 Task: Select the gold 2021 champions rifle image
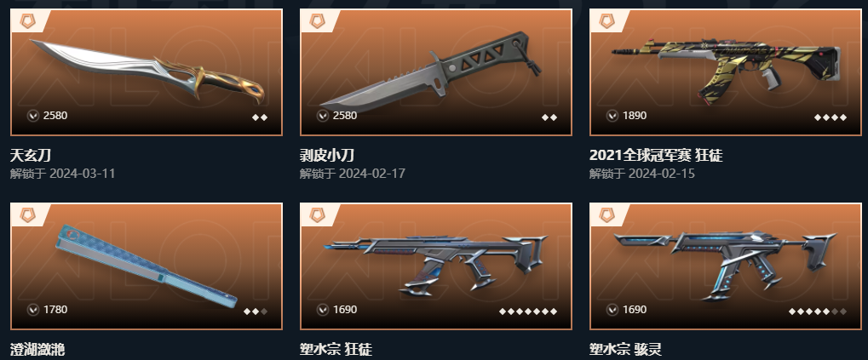[x=727, y=68]
